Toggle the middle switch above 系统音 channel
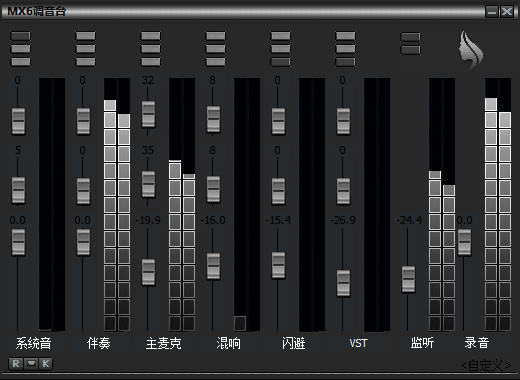The width and height of the screenshot is (520, 380). tap(20, 49)
